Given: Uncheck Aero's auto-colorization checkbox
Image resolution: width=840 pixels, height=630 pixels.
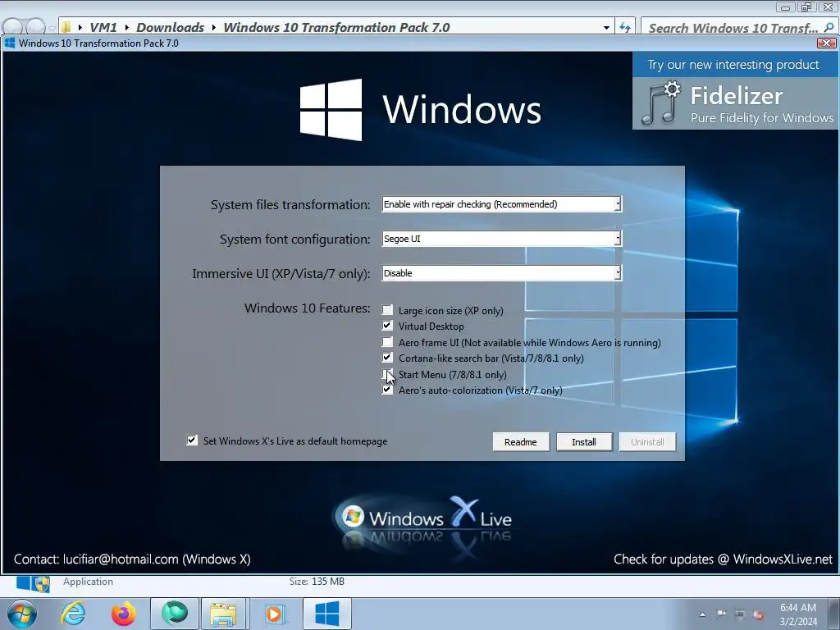Looking at the screenshot, I should [387, 390].
